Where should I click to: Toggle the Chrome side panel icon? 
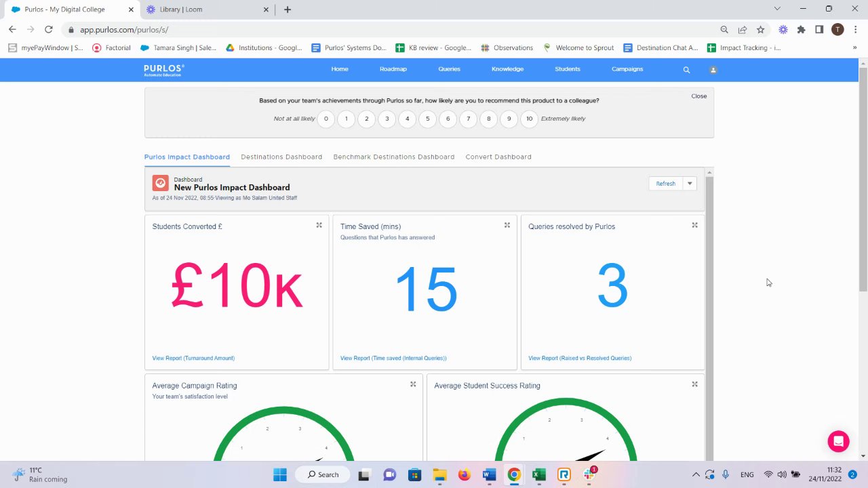click(819, 30)
